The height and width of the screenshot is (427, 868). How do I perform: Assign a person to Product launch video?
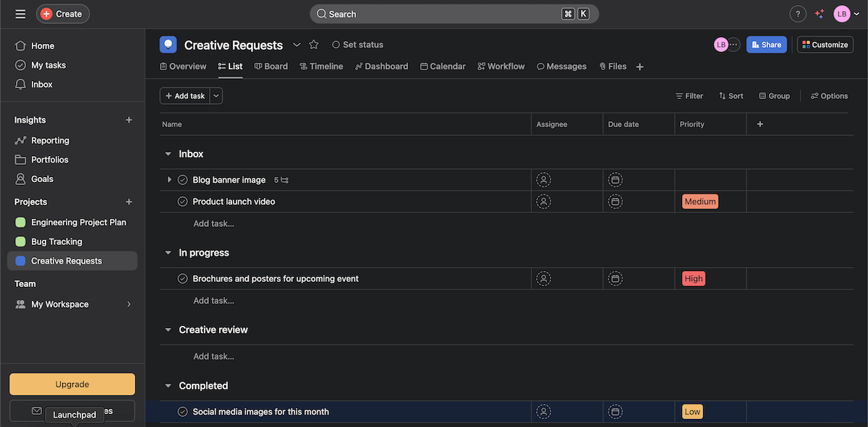click(x=543, y=202)
